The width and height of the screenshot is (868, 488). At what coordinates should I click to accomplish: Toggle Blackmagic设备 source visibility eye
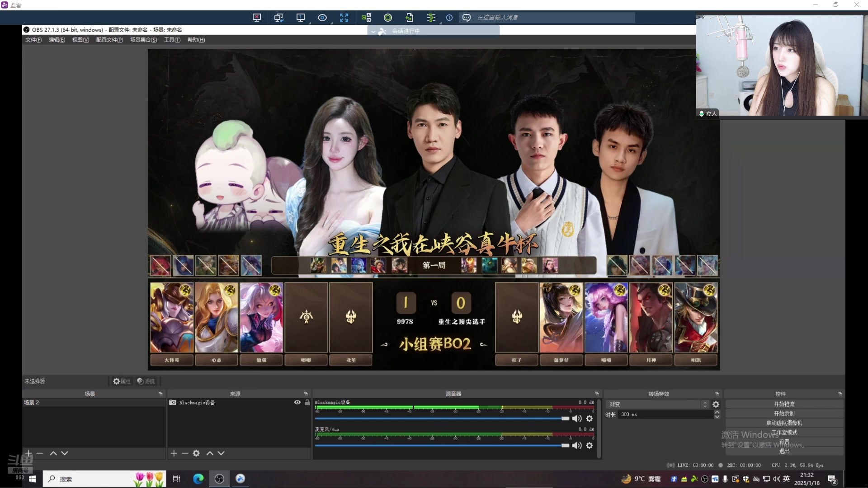tap(297, 403)
